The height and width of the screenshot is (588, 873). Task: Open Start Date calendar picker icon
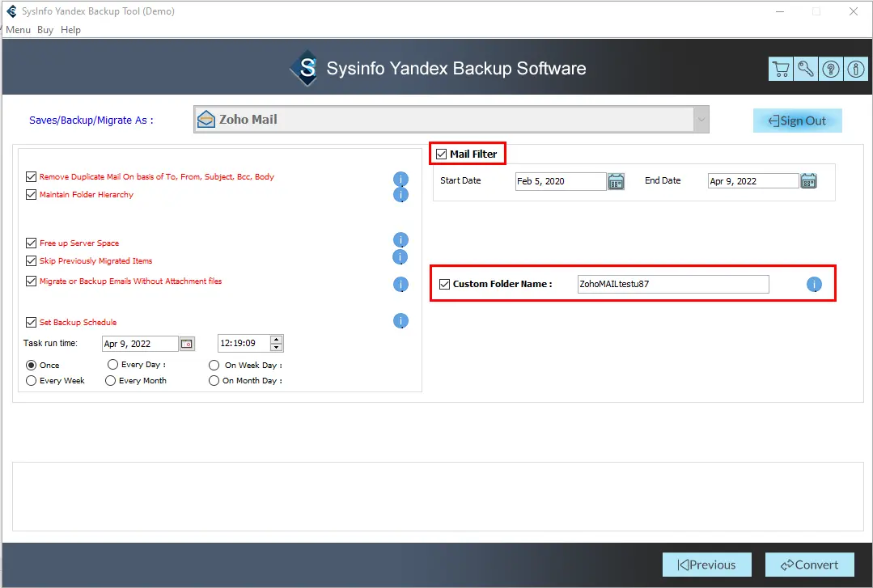(616, 181)
